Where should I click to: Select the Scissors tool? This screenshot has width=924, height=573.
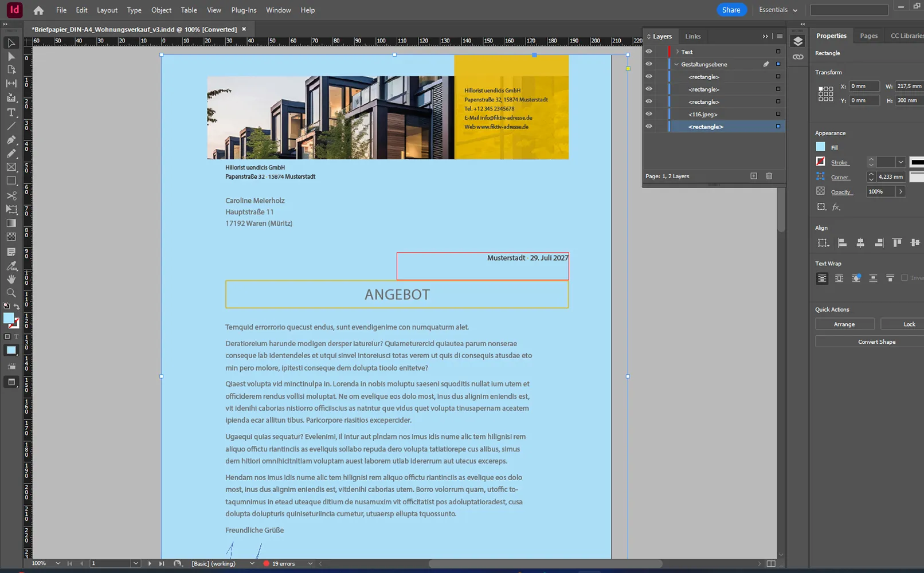(11, 195)
